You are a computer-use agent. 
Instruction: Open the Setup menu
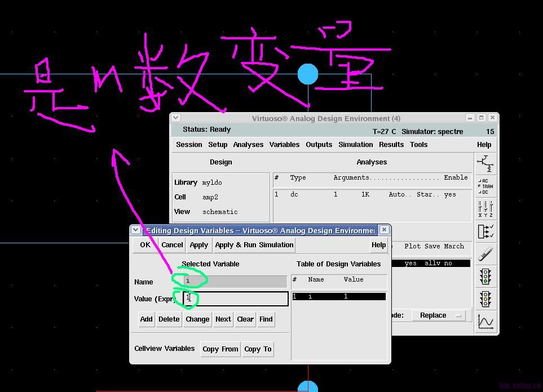pyautogui.click(x=218, y=145)
